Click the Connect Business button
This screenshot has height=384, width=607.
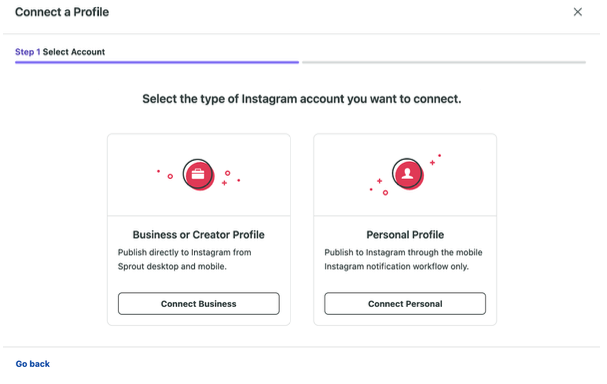coord(199,303)
